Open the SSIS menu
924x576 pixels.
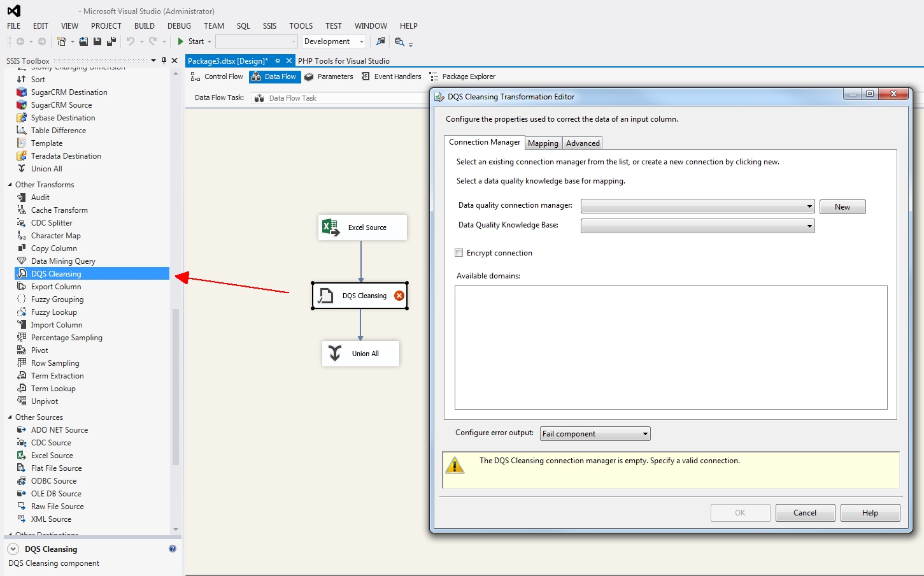click(x=269, y=26)
